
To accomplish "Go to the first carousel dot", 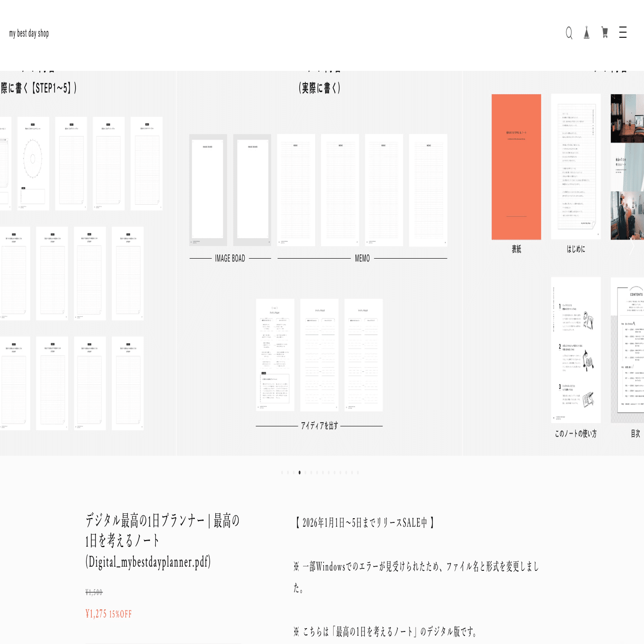I will click(282, 473).
